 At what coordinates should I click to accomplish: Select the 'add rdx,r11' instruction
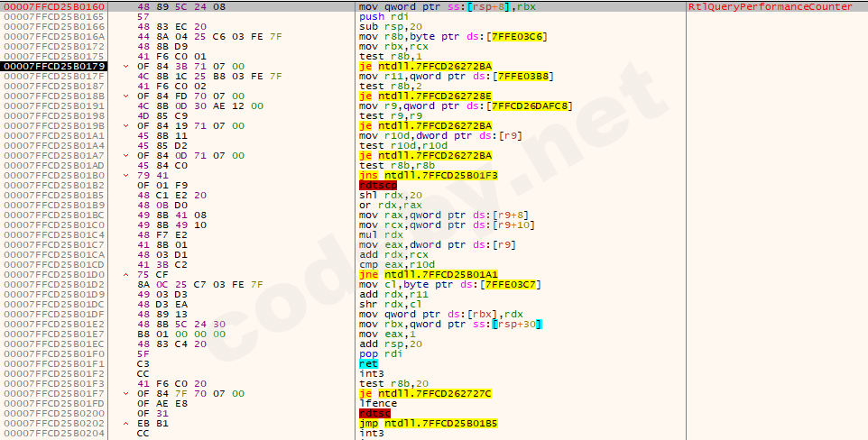pyautogui.click(x=393, y=296)
